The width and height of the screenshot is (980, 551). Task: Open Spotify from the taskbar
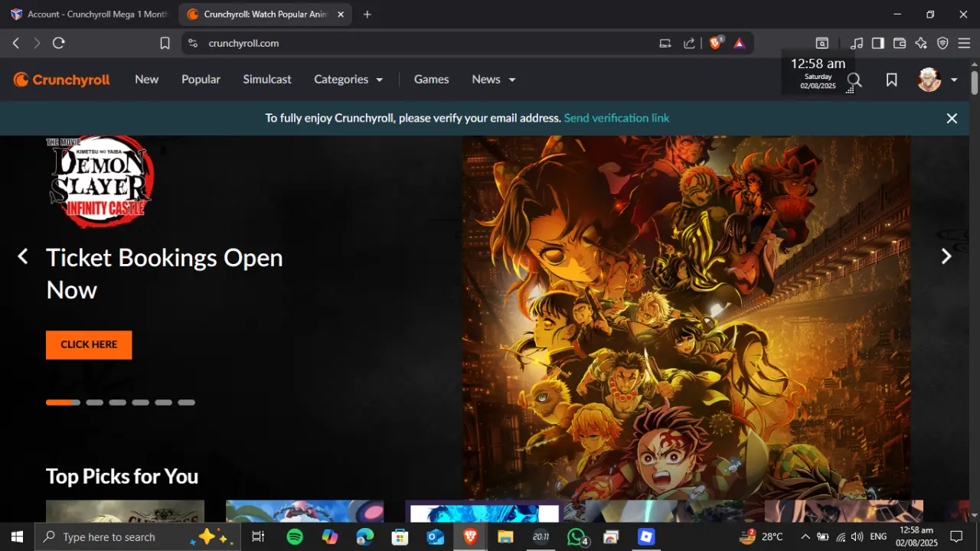[295, 537]
